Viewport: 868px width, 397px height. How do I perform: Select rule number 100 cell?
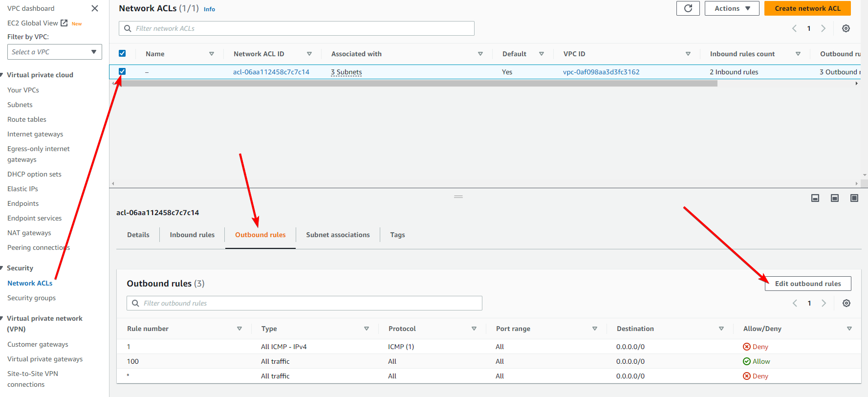[132, 361]
